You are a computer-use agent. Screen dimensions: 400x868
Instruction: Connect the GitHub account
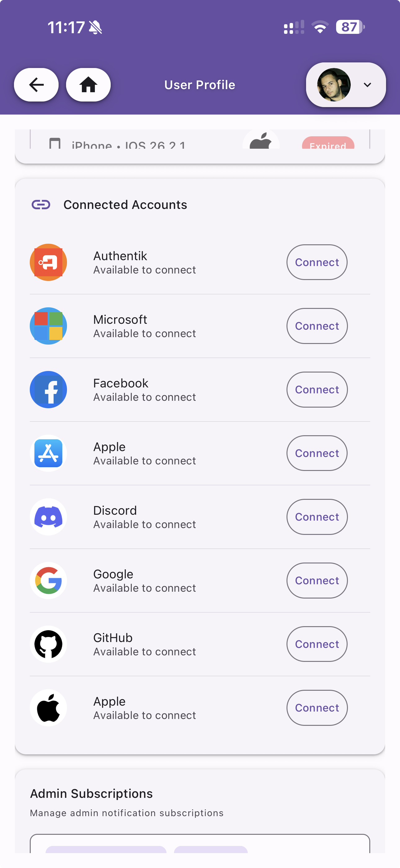click(317, 644)
